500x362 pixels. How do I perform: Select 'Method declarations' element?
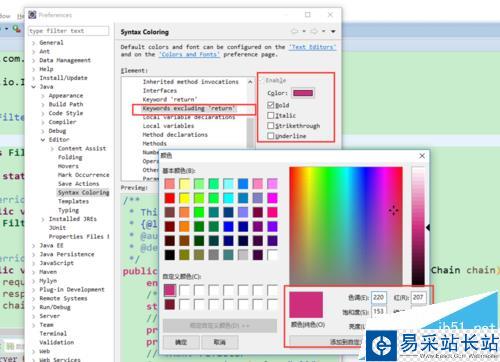pos(175,135)
